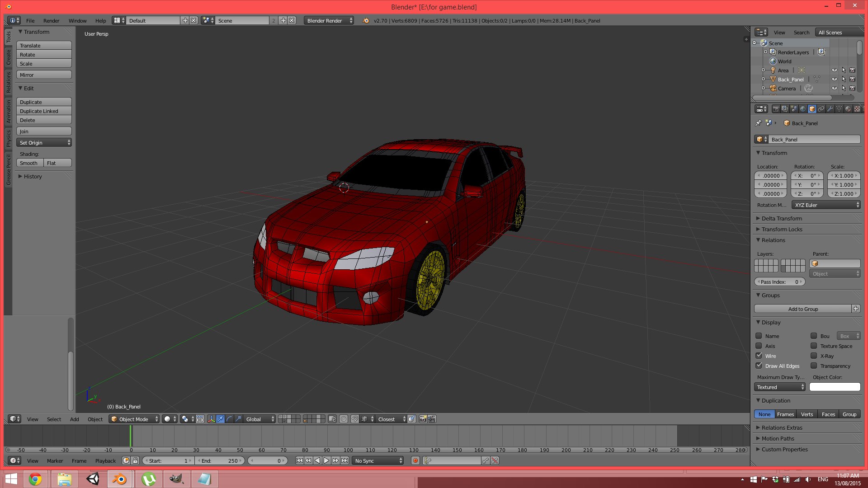Expand the Delta Transform panel
Image resolution: width=868 pixels, height=488 pixels.
click(x=782, y=218)
